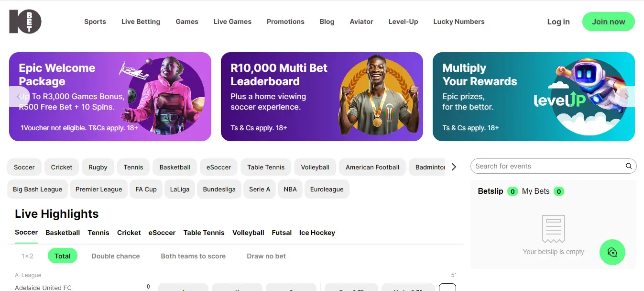Image resolution: width=644 pixels, height=291 pixels.
Task: Filter by the Premier League chip
Action: (98, 189)
